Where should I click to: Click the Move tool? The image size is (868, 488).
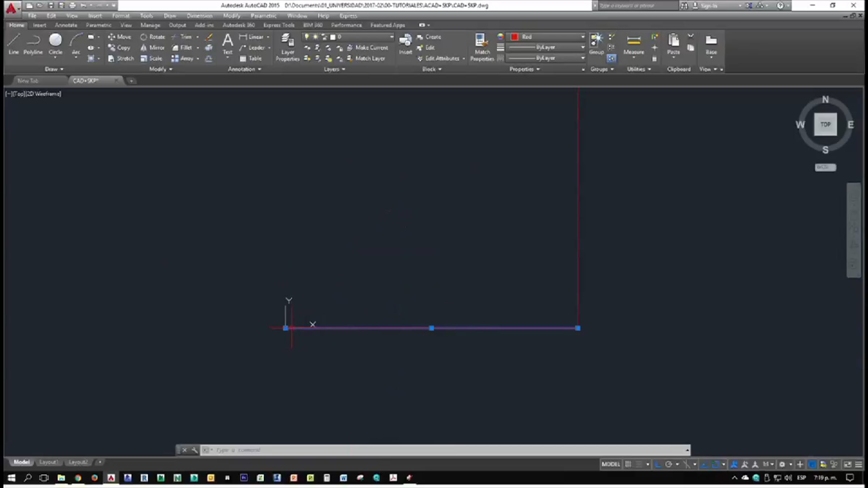click(120, 37)
